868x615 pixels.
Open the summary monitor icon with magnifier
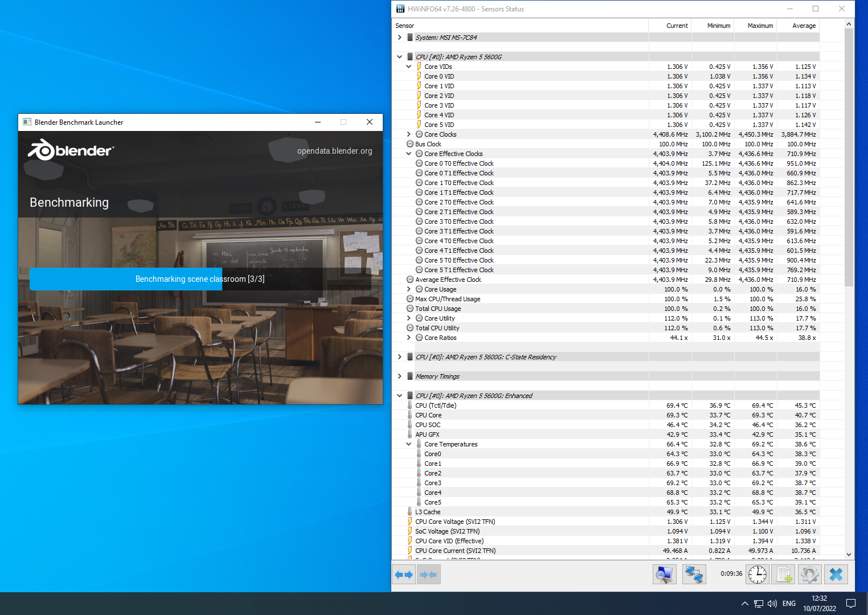click(x=664, y=575)
